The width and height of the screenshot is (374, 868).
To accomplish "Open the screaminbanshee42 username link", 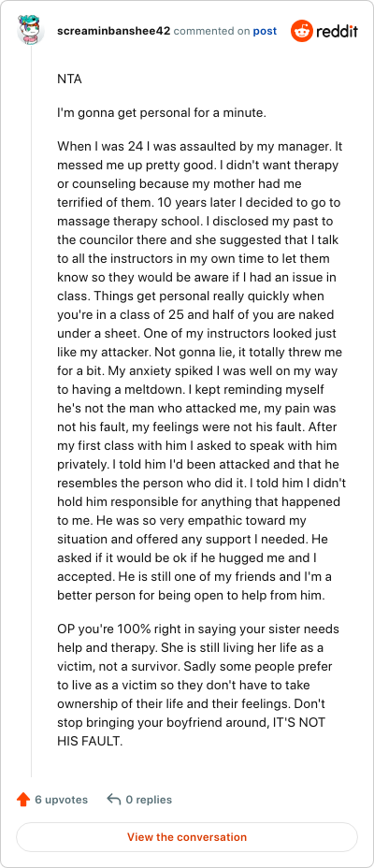I will point(113,31).
